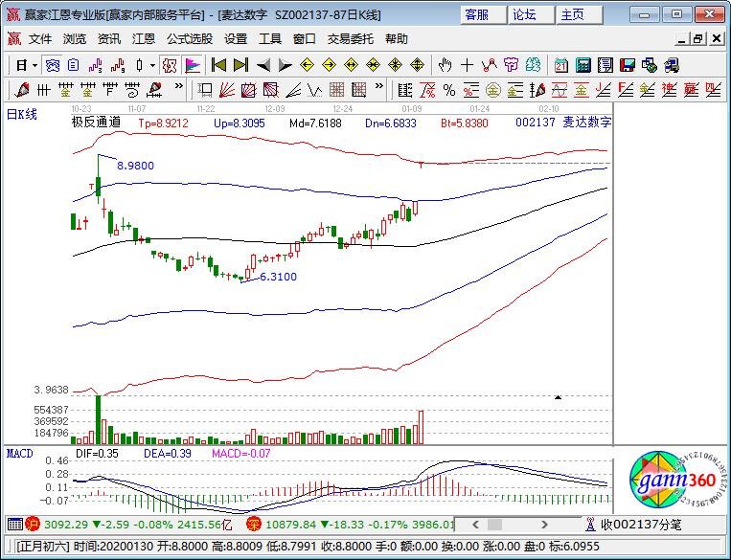Open the candlestick chart type dropdown arrow
731x560 pixels.
152,66
